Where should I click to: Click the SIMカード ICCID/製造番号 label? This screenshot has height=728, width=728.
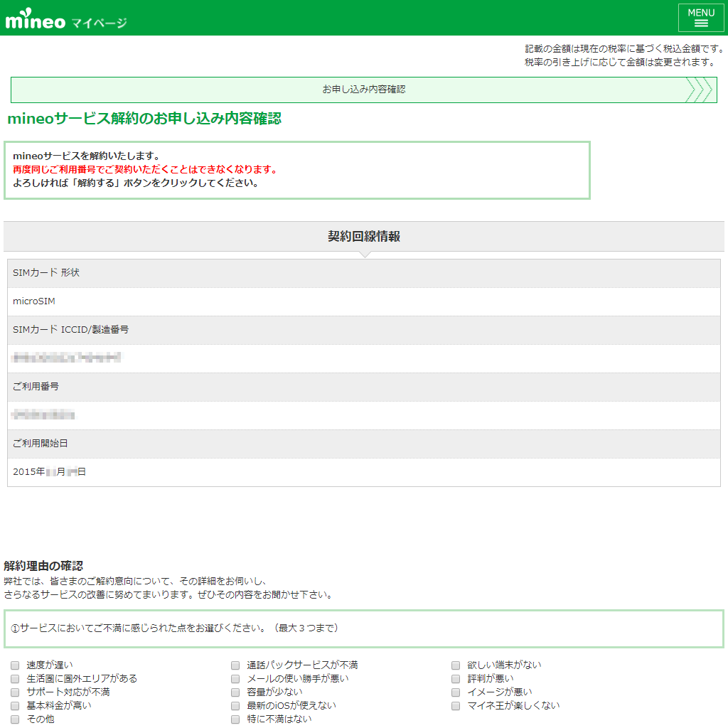[x=70, y=330]
